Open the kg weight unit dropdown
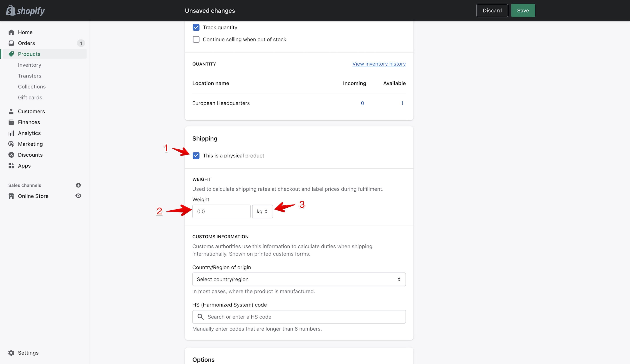 [262, 212]
